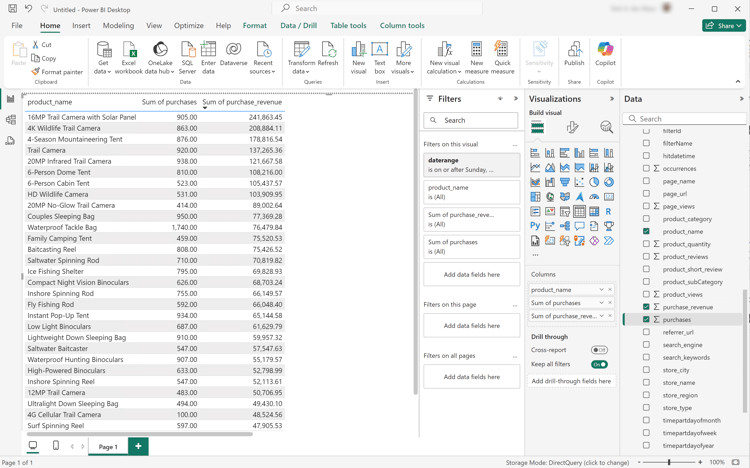Collapse the Visualizations pane with its chevron
This screenshot has height=468, width=750.
612,99
